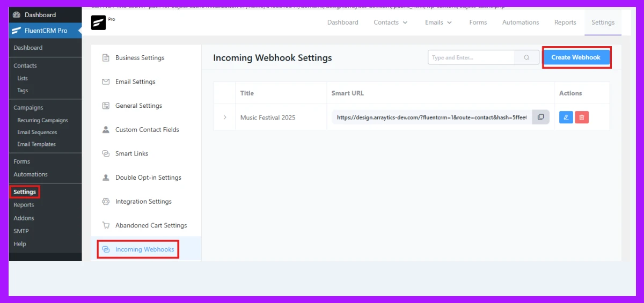Click the Abandoned Cart Settings cart icon
This screenshot has height=303, width=644.
106,225
